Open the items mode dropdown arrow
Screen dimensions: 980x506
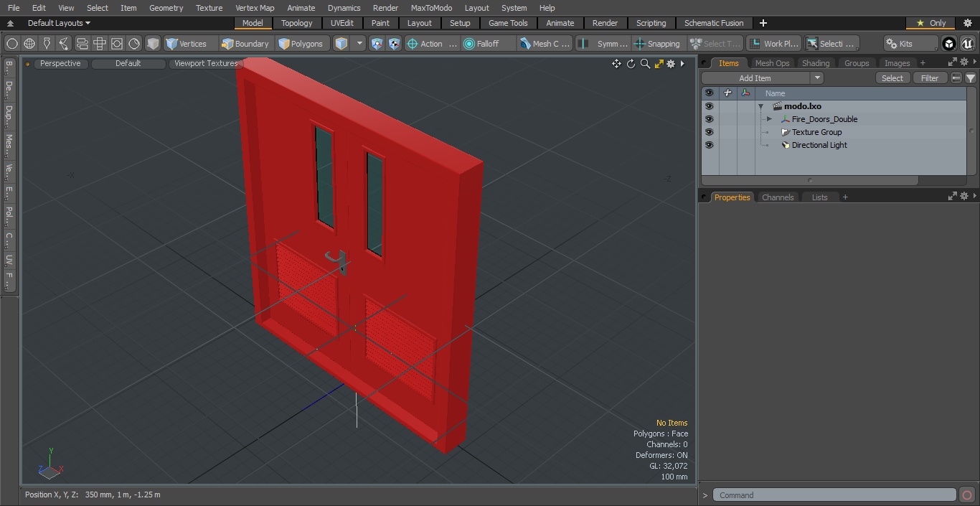(359, 44)
